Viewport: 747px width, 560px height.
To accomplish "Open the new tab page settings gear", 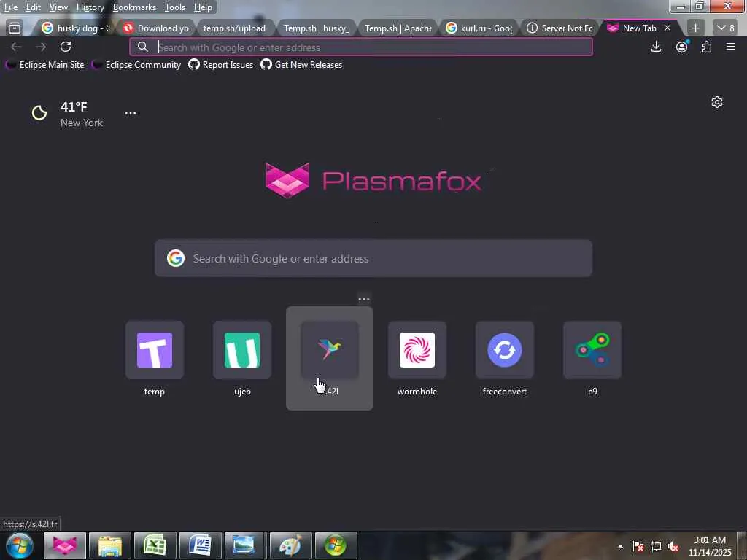I will click(716, 102).
